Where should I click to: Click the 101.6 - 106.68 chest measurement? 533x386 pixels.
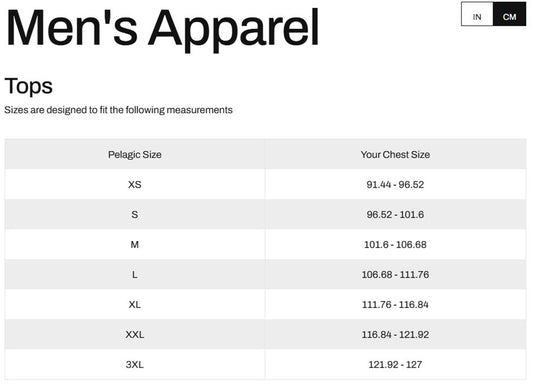(395, 244)
